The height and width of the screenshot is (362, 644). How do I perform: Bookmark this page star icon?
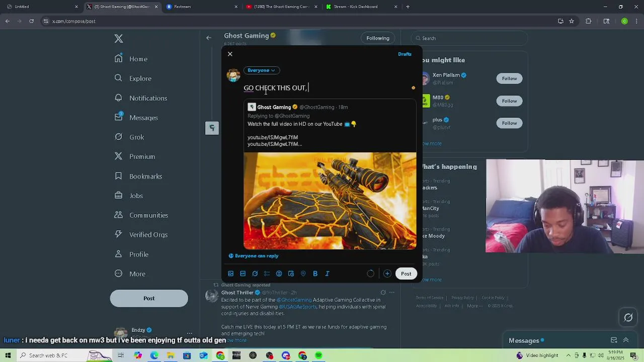coord(572,21)
